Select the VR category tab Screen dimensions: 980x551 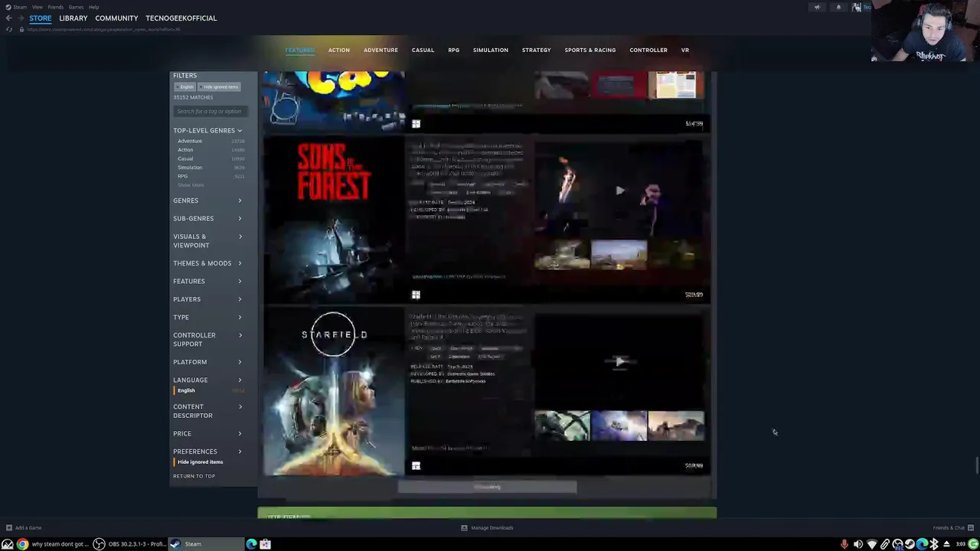[x=685, y=50]
